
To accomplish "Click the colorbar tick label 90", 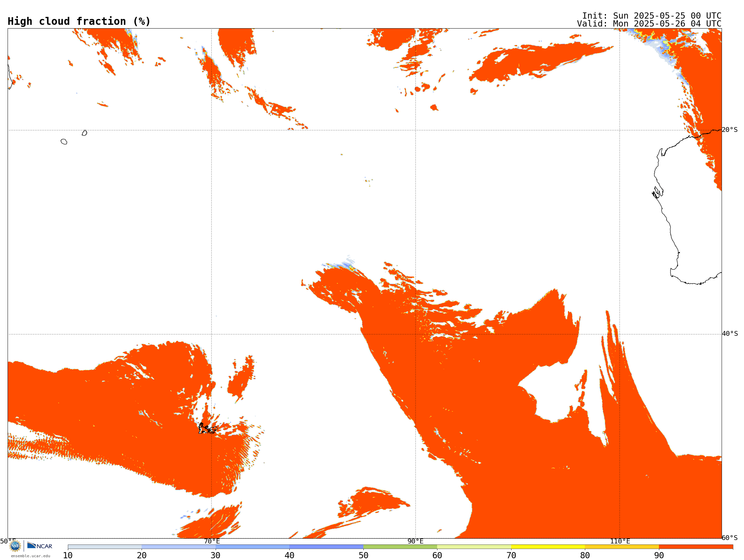I will point(659,555).
